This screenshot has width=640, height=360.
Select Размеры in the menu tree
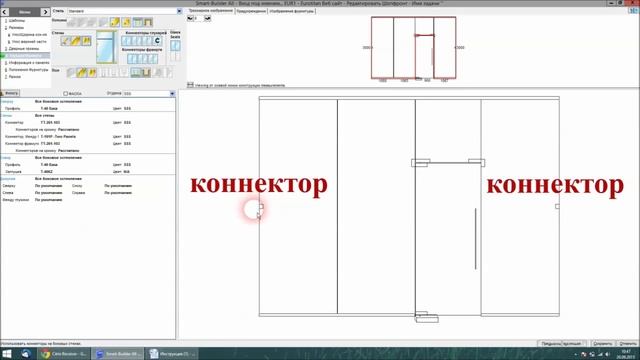pyautogui.click(x=16, y=28)
